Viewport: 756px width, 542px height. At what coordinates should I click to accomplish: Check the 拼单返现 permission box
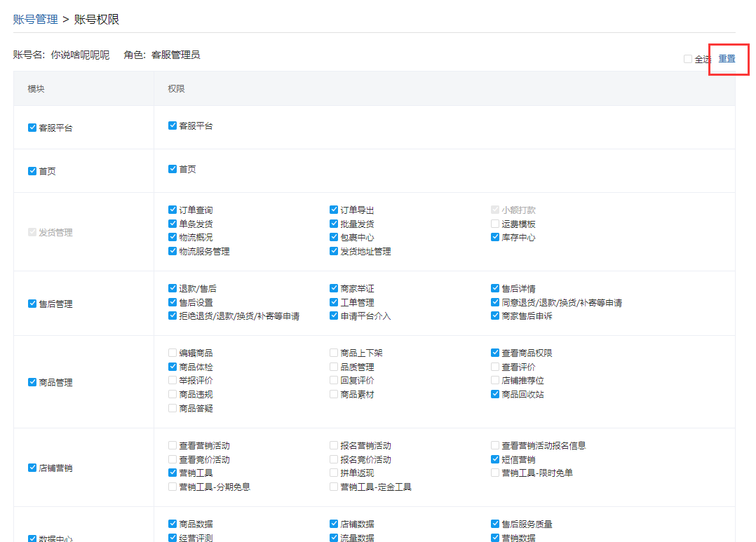click(x=334, y=473)
